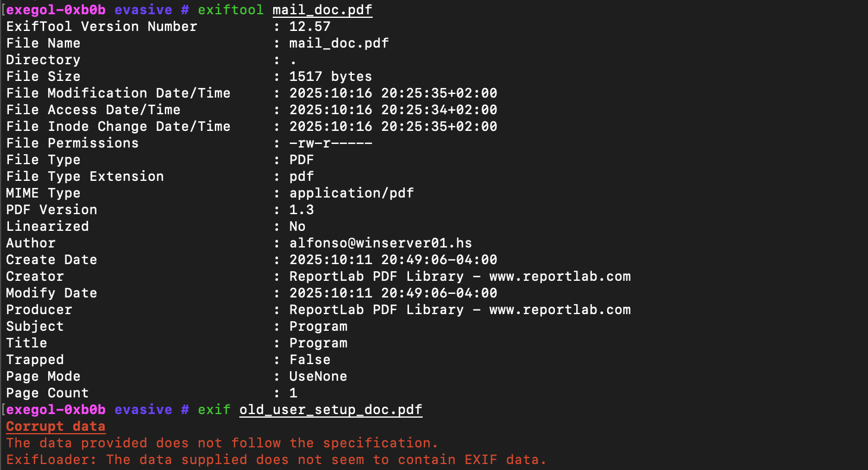Click the exif command on the second prompt

(214, 410)
